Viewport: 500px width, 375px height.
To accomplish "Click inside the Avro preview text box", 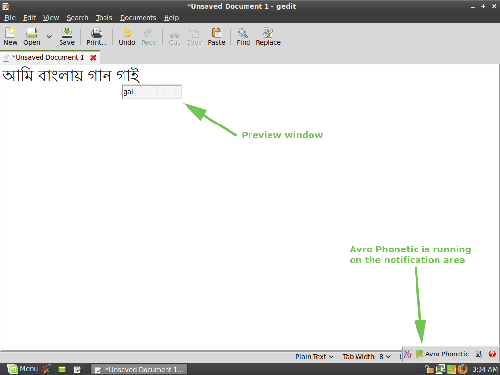I will click(140, 92).
